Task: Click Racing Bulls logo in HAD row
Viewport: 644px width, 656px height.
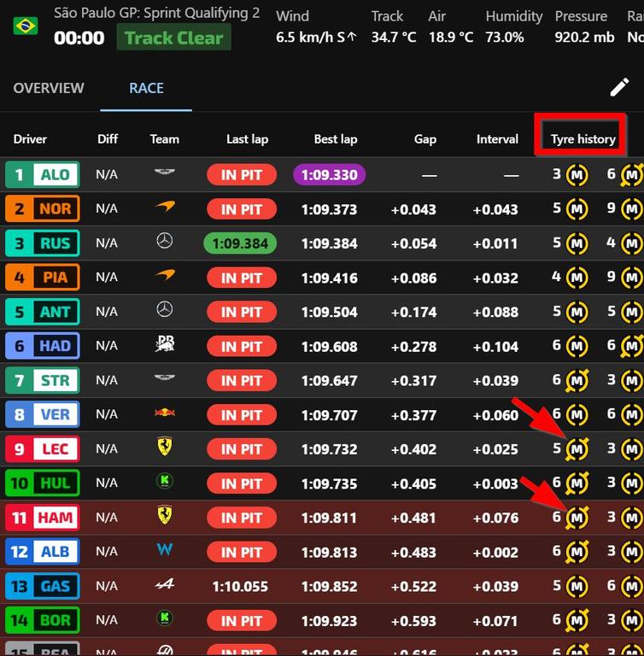Action: pos(165,344)
